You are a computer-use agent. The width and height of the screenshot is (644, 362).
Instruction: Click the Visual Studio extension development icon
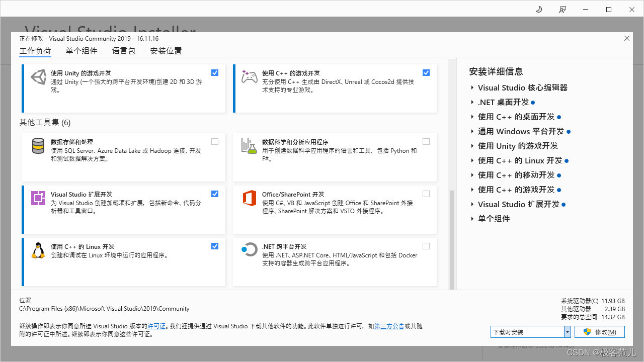38,198
